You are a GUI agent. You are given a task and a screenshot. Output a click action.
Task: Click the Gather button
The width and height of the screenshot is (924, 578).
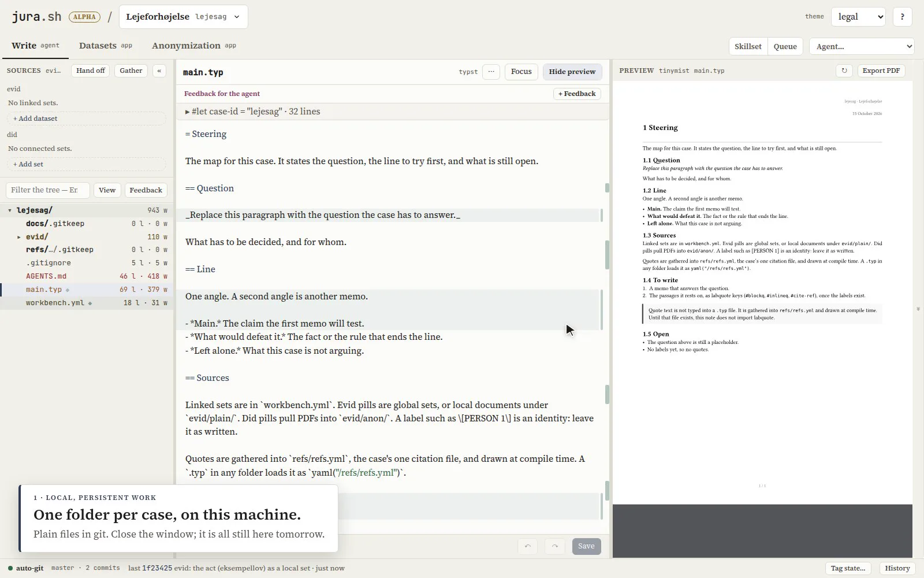pyautogui.click(x=131, y=71)
